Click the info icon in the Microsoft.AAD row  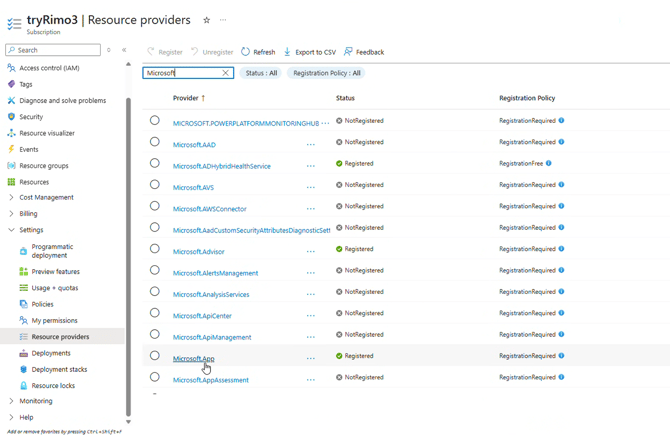pos(561,142)
